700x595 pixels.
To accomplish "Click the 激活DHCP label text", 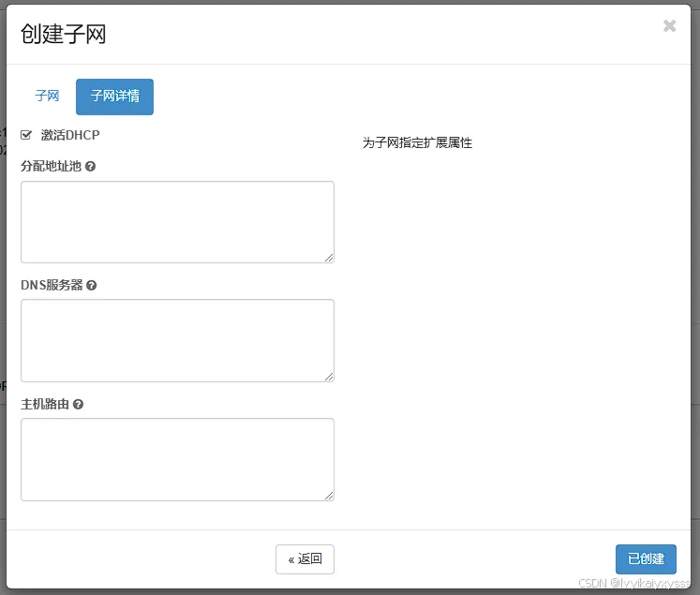I will click(70, 135).
